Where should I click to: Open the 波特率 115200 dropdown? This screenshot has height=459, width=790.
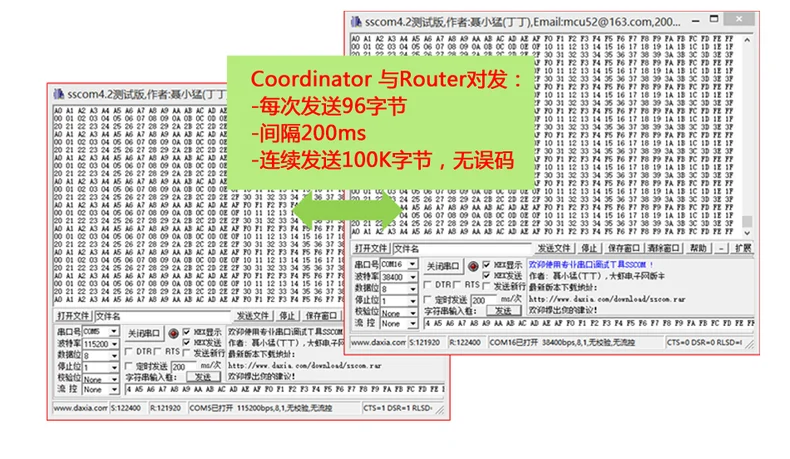coord(114,344)
